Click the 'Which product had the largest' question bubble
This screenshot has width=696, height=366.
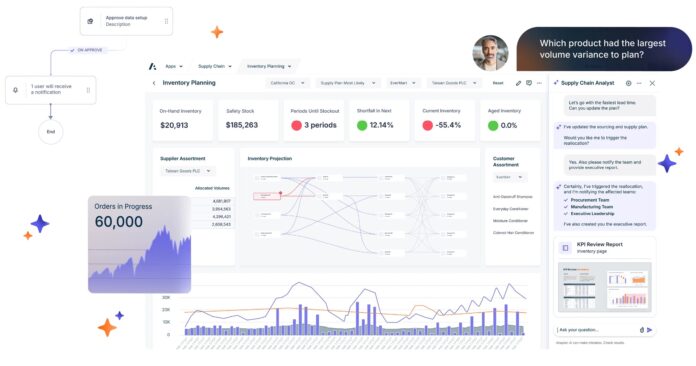pos(604,49)
